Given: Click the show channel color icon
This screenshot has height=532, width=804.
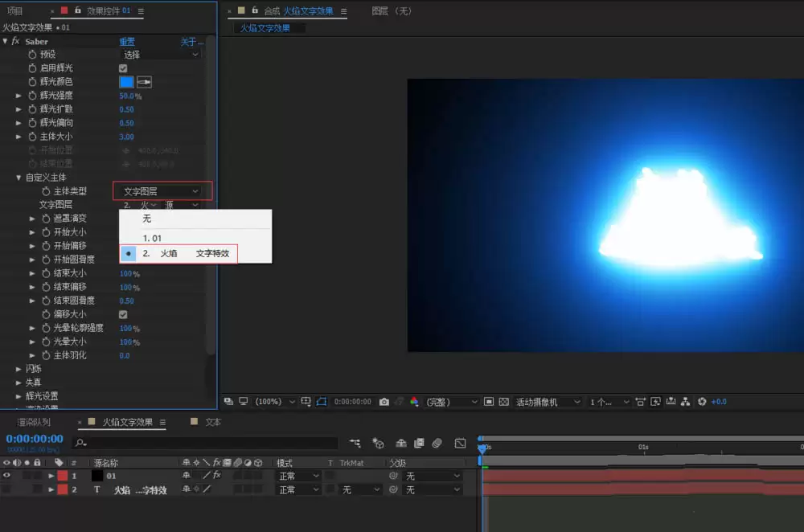Looking at the screenshot, I should point(414,402).
